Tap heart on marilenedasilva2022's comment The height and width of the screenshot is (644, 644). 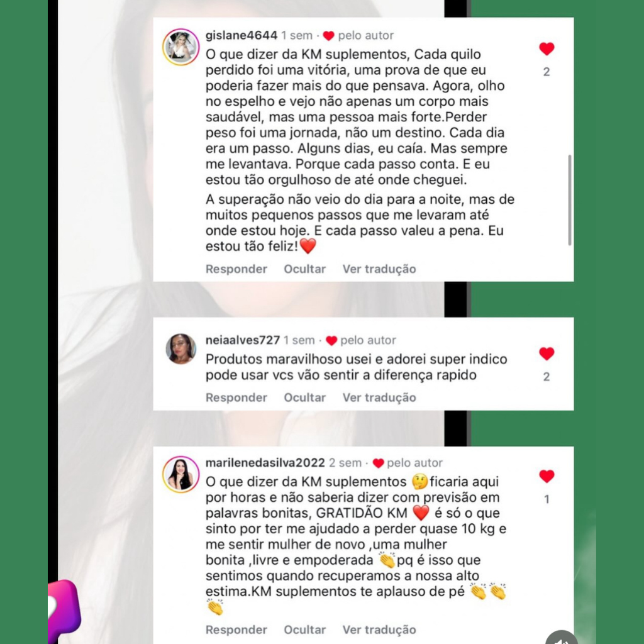547,476
